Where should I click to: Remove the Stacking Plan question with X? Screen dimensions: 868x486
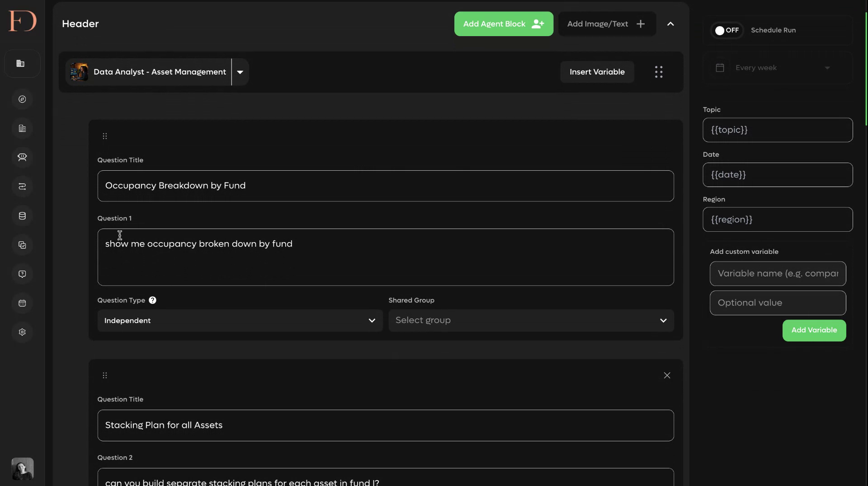tap(667, 375)
